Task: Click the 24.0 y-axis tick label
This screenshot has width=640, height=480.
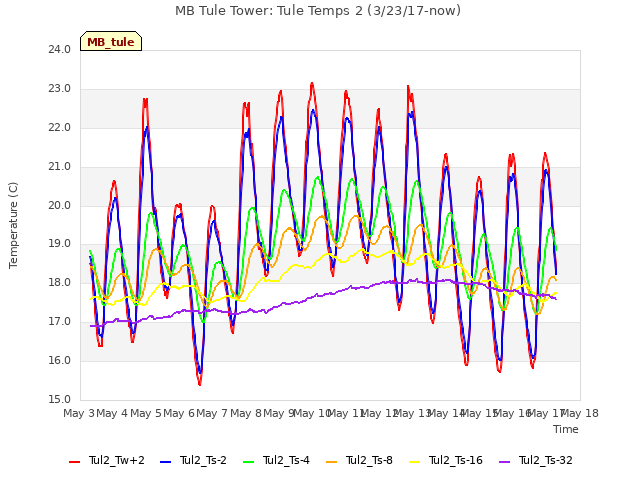Action: click(x=60, y=50)
